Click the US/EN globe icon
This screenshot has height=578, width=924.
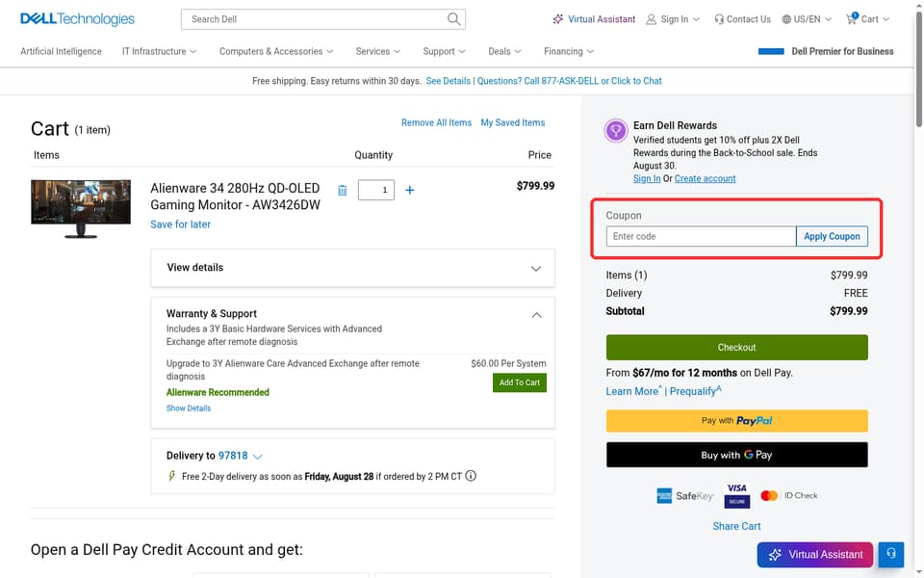point(786,19)
